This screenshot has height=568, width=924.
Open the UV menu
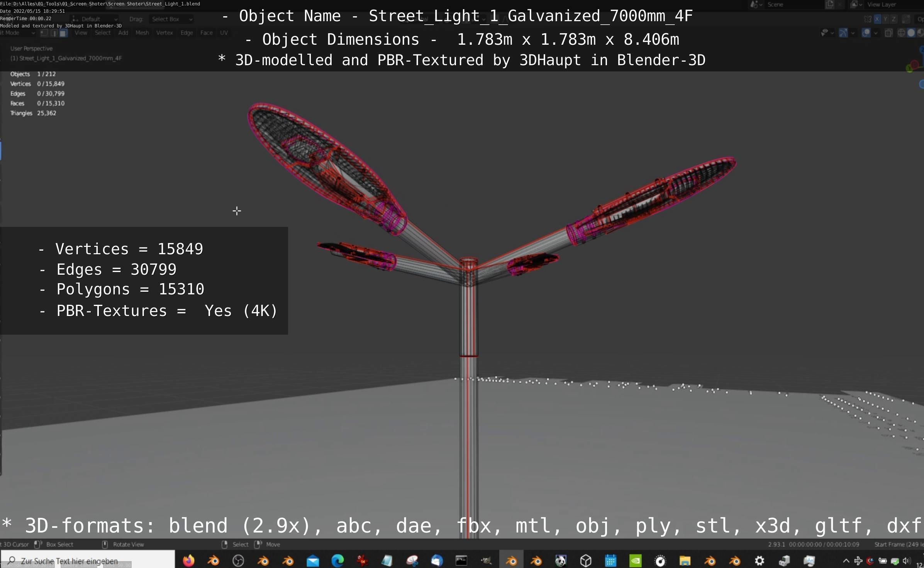[224, 33]
